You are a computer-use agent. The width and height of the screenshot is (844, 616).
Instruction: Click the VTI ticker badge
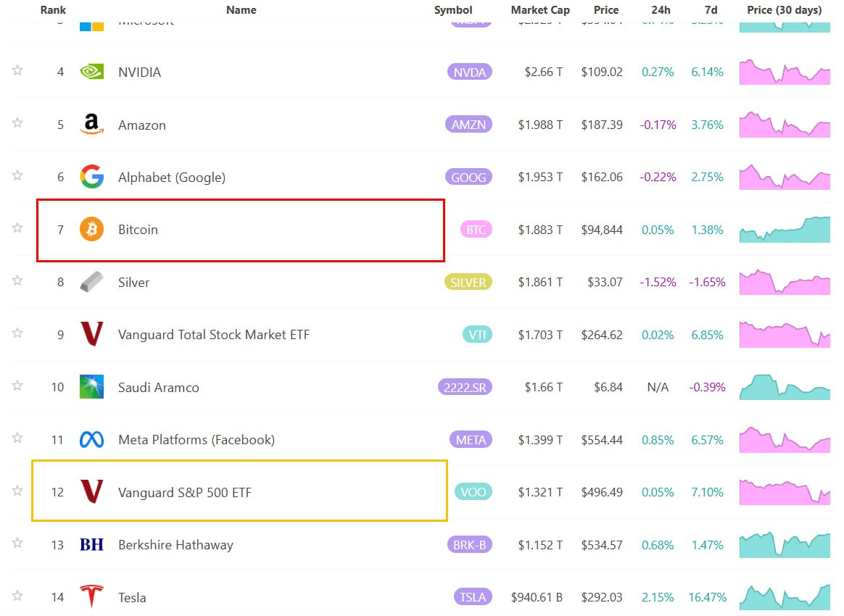[477, 335]
